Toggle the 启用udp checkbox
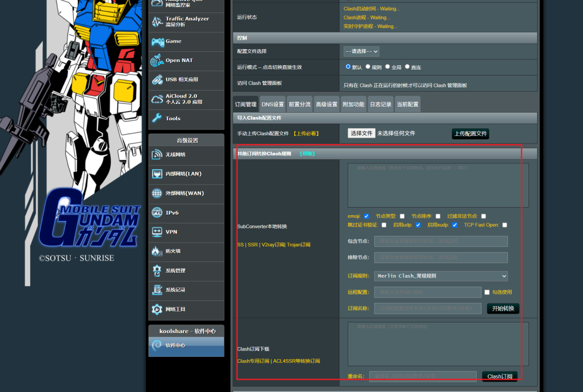The image size is (583, 392). pos(418,225)
